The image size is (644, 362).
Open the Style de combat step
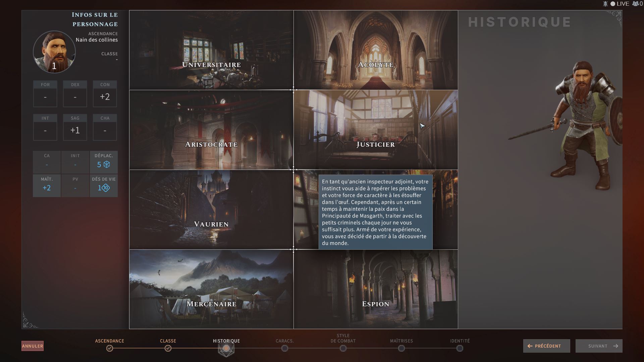coord(343,348)
